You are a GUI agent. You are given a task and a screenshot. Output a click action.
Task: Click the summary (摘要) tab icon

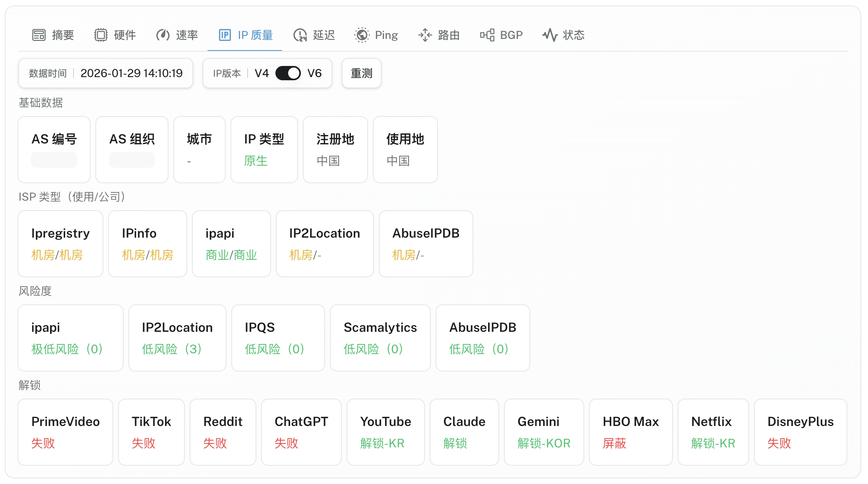(x=39, y=35)
